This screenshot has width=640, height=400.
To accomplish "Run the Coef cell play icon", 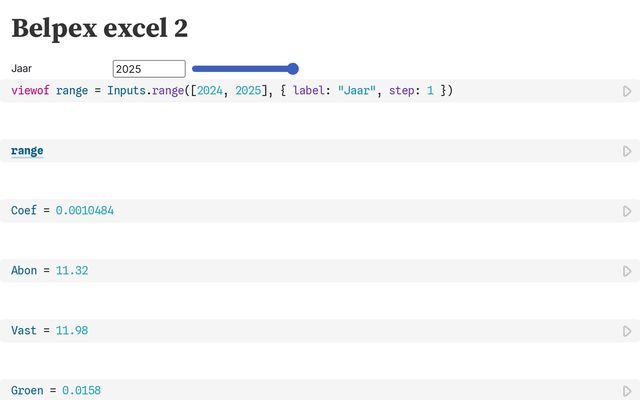I will pyautogui.click(x=627, y=211).
